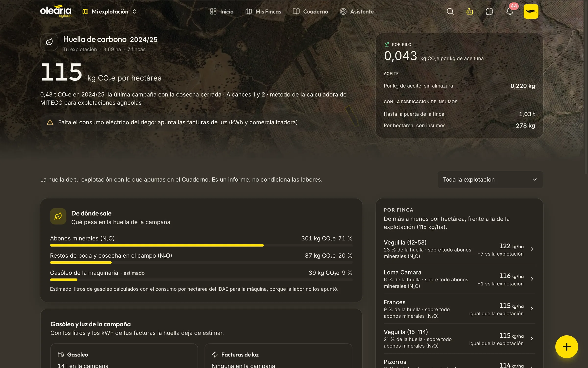Expand the Toda la explotación dropdown
The image size is (588, 368).
click(490, 180)
